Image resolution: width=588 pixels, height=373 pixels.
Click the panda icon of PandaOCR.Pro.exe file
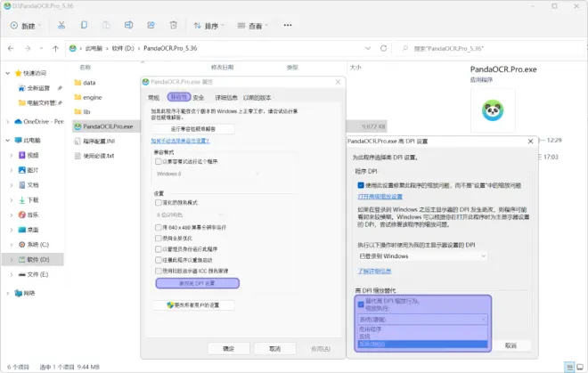78,126
